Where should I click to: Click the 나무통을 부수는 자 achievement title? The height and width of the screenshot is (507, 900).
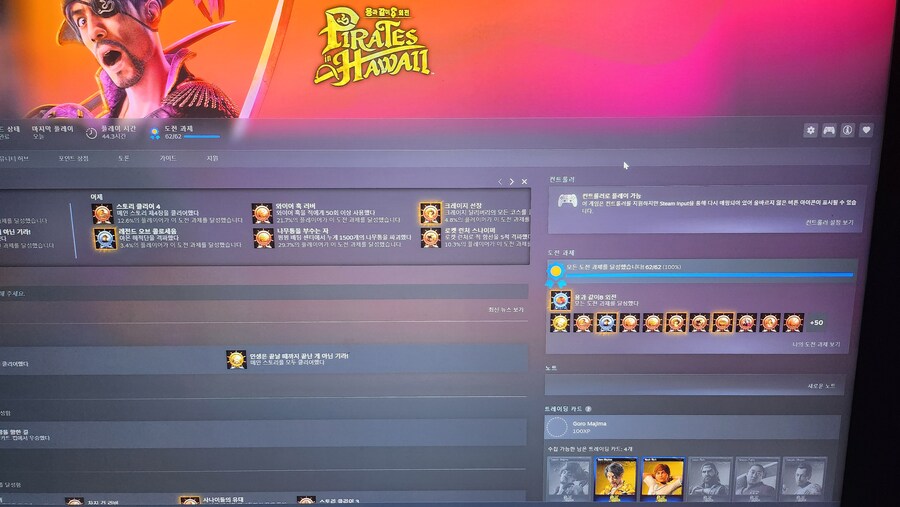(x=302, y=230)
